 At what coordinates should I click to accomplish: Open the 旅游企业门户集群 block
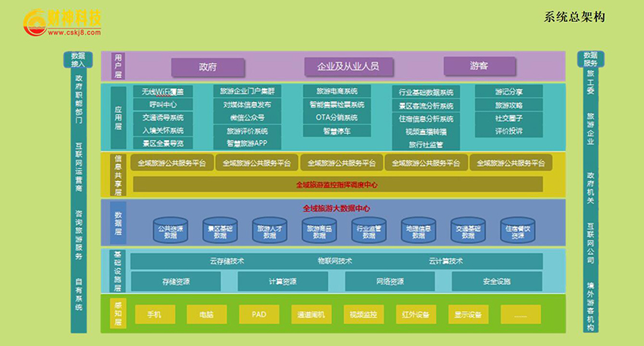(x=247, y=91)
